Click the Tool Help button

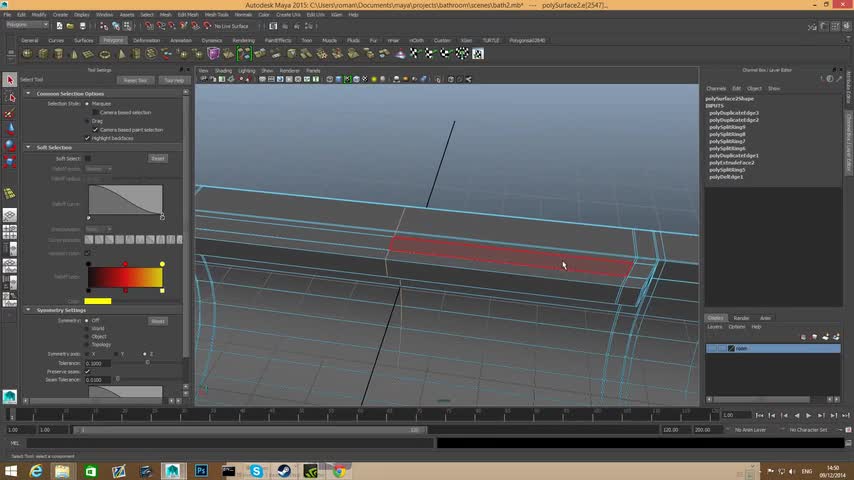click(x=173, y=80)
